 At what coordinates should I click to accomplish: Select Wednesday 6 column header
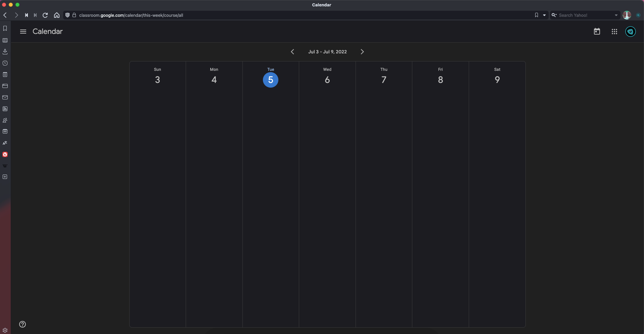tap(327, 76)
